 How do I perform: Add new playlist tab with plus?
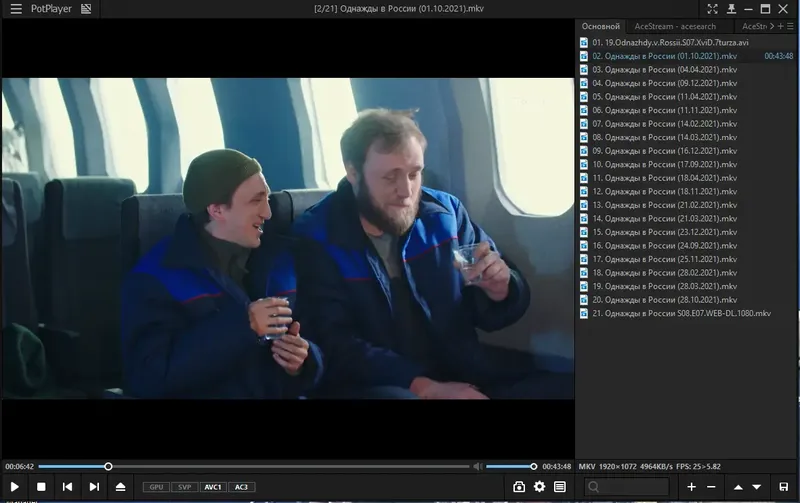click(x=780, y=26)
